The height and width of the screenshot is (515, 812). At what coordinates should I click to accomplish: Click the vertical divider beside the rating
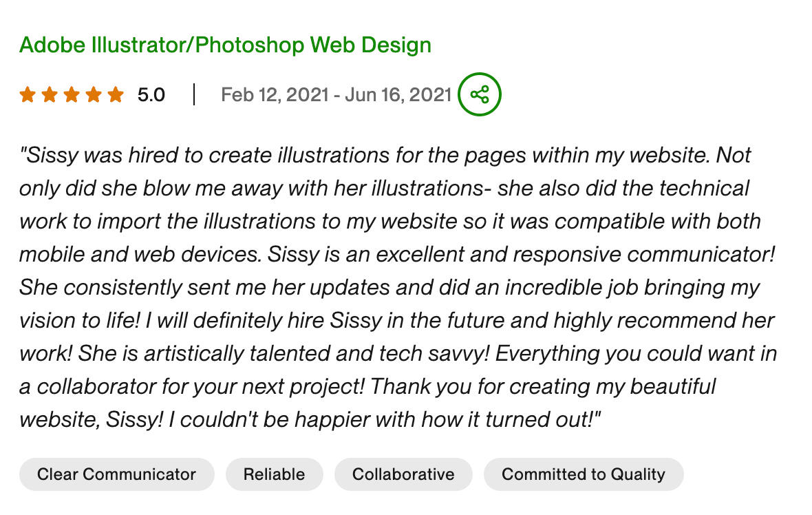pos(194,94)
